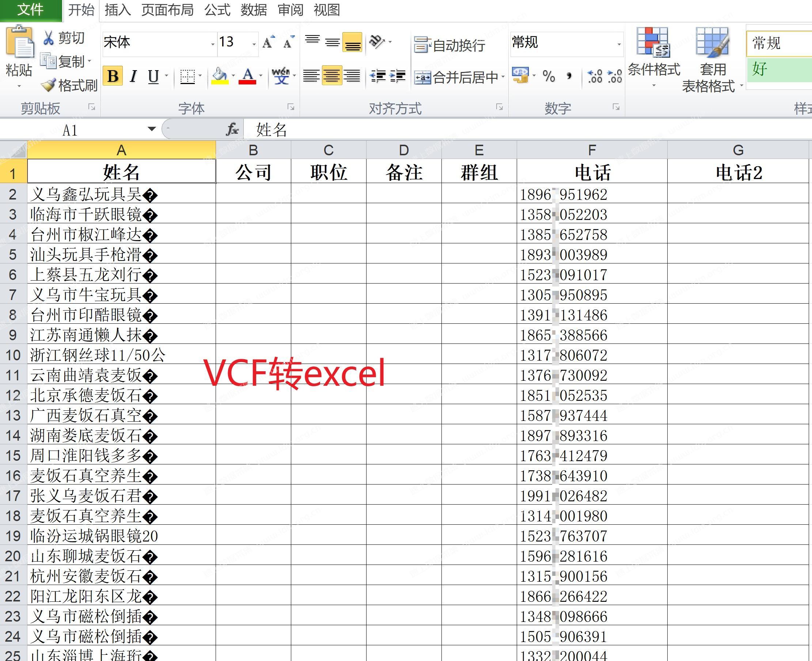Select row 10 header

(13, 355)
